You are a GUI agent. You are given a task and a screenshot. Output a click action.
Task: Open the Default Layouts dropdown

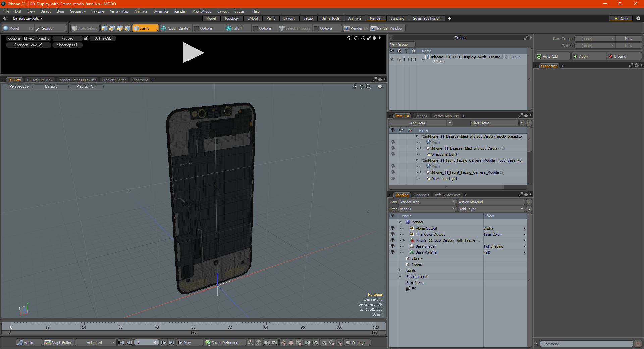28,18
